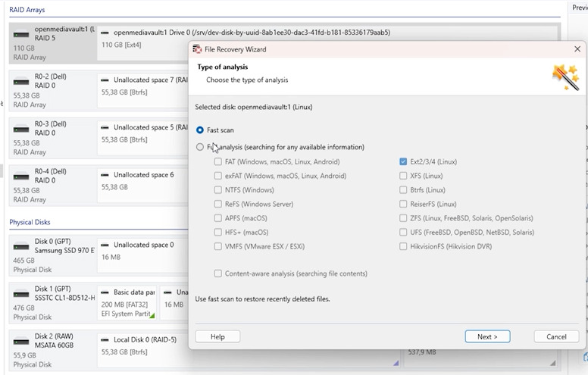Select the Disk 0 (GPT) Samsung SSD icon
The image size is (588, 375).
pos(21,246)
